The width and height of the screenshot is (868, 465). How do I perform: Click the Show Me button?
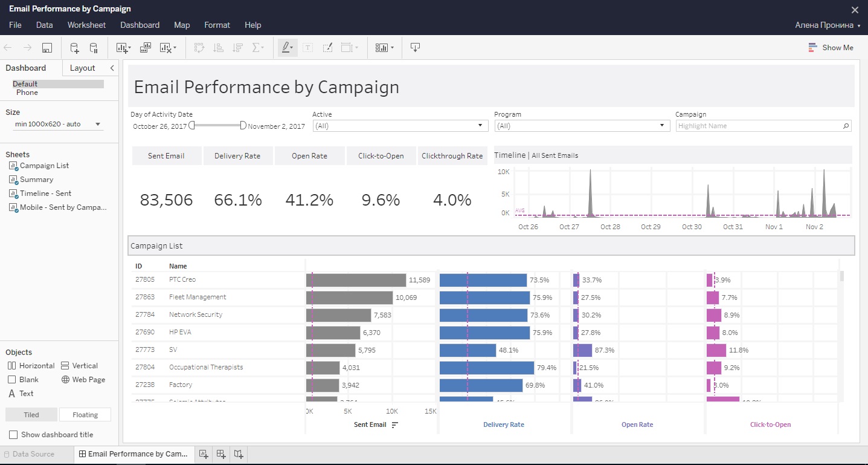[x=831, y=47]
